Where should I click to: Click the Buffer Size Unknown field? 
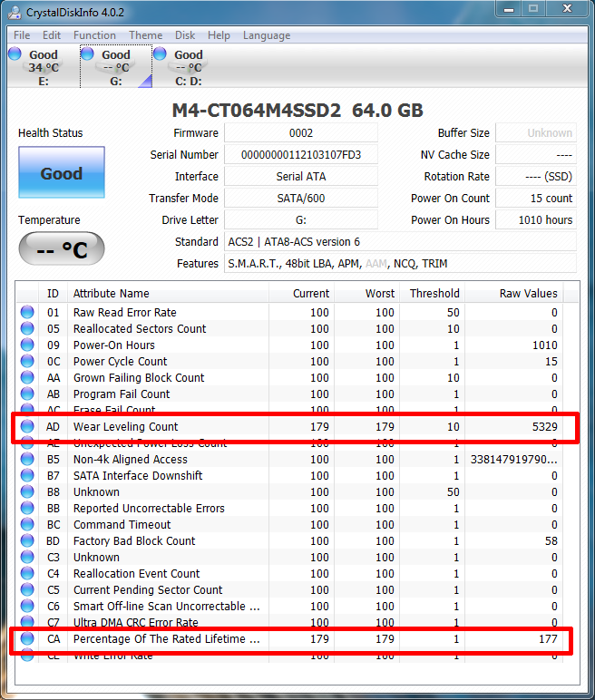pyautogui.click(x=536, y=133)
